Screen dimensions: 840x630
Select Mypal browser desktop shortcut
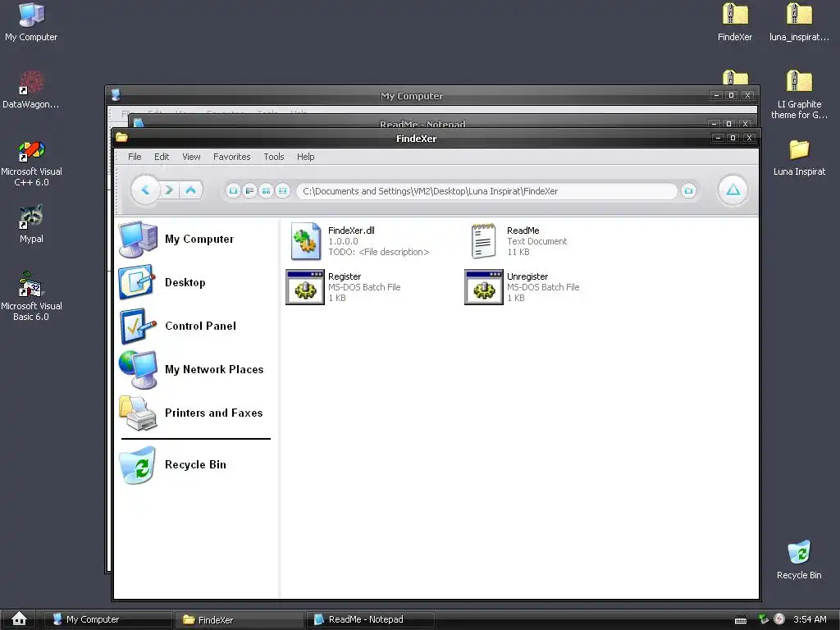(x=31, y=224)
